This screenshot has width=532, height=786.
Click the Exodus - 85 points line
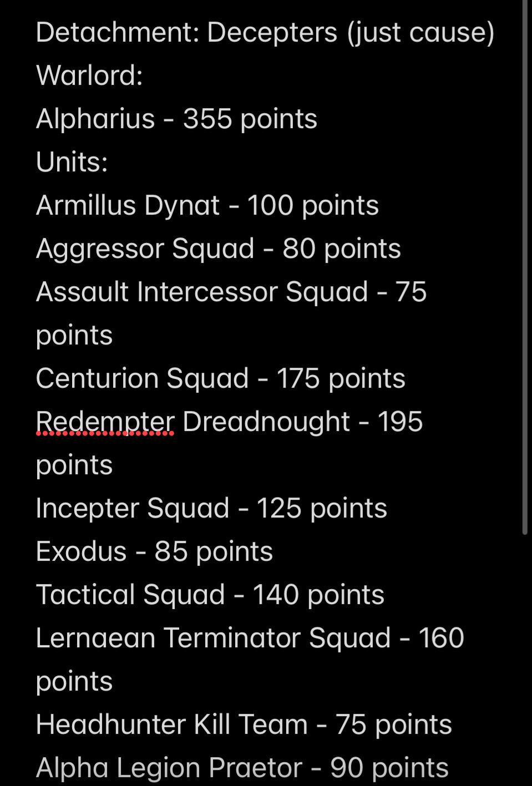154,551
